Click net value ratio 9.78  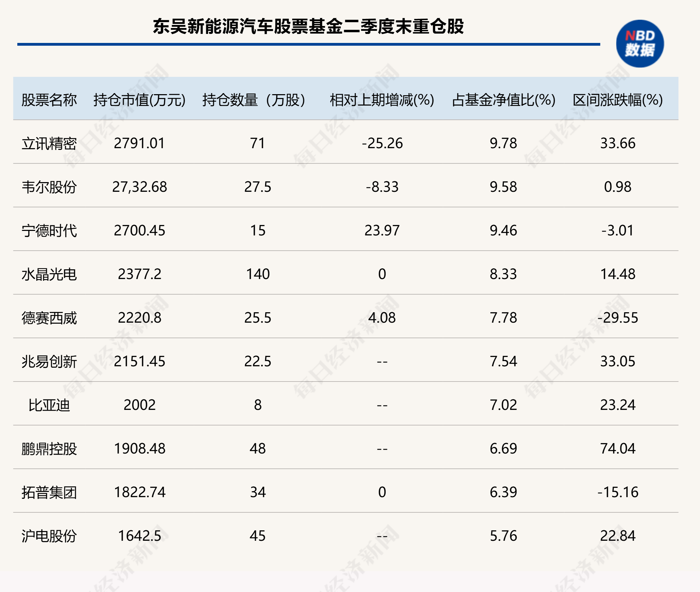tap(503, 143)
